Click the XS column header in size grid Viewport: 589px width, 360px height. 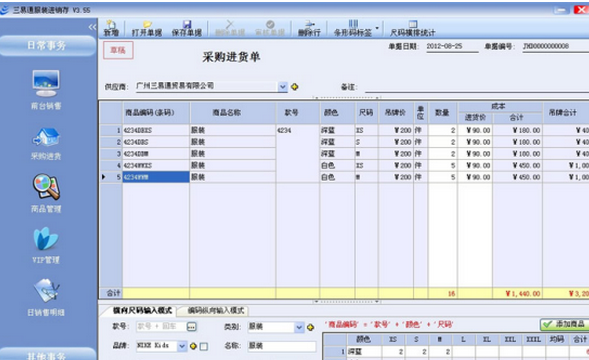pos(393,339)
